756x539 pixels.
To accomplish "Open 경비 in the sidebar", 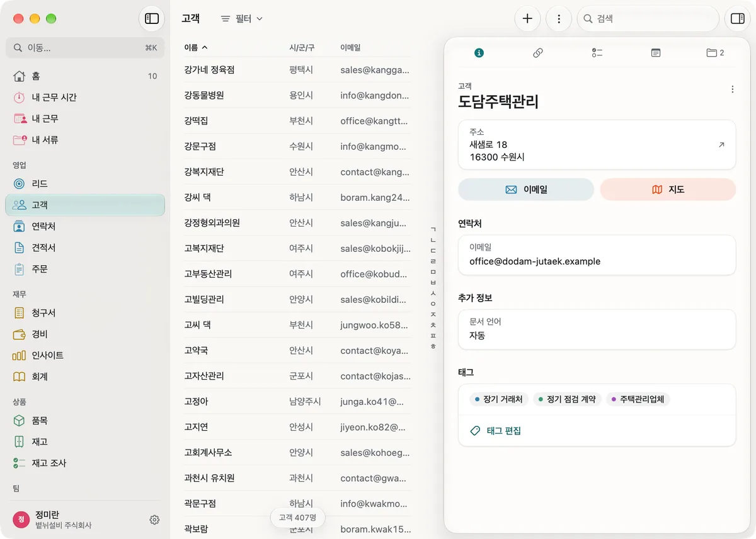I will 85,334.
